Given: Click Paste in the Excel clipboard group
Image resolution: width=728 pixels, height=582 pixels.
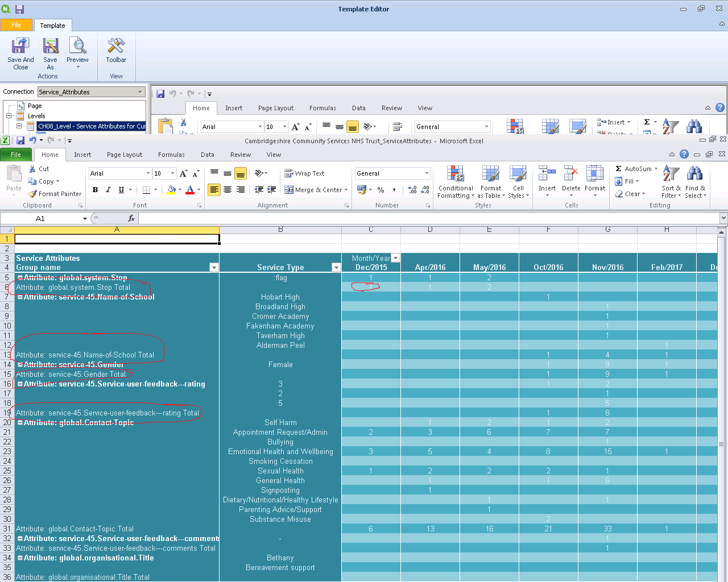Looking at the screenshot, I should pyautogui.click(x=14, y=180).
